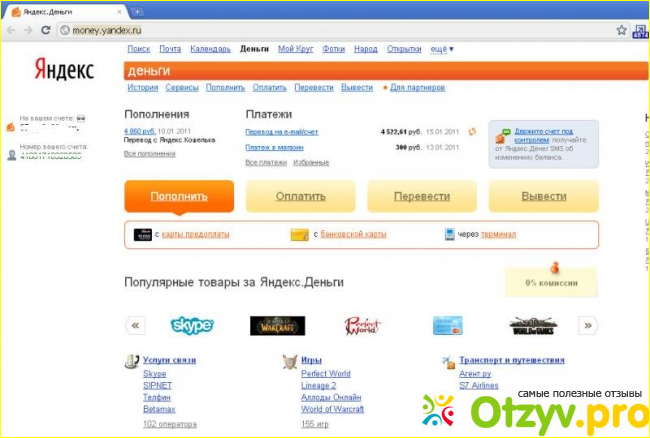650x438 pixels.
Task: Select the Perfect World logo
Action: click(x=363, y=325)
